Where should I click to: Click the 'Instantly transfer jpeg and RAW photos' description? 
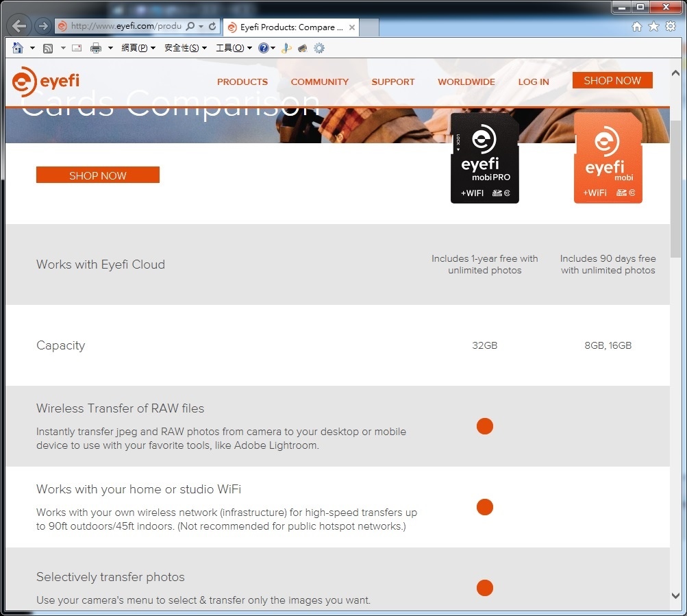(221, 439)
